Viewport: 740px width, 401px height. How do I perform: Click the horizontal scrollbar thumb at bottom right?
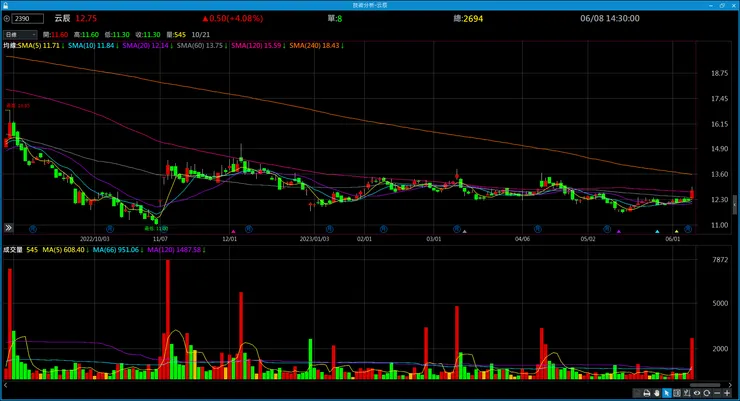click(705, 385)
